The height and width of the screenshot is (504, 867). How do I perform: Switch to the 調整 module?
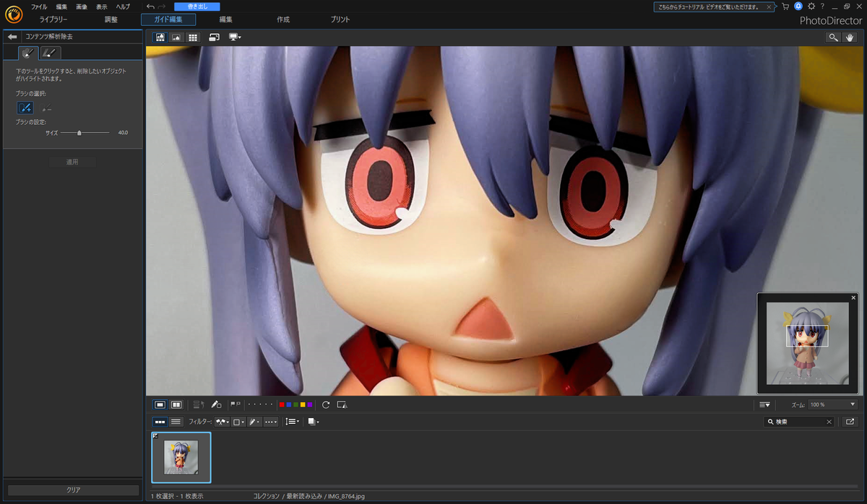click(111, 19)
